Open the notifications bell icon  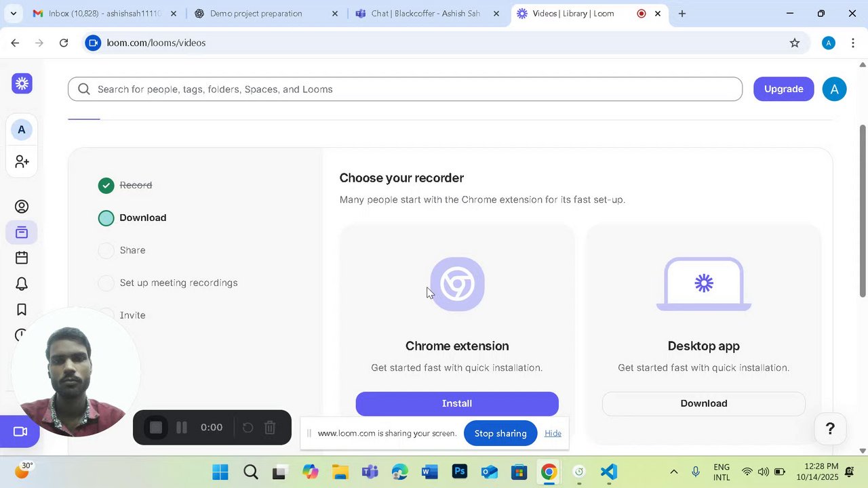tap(22, 284)
